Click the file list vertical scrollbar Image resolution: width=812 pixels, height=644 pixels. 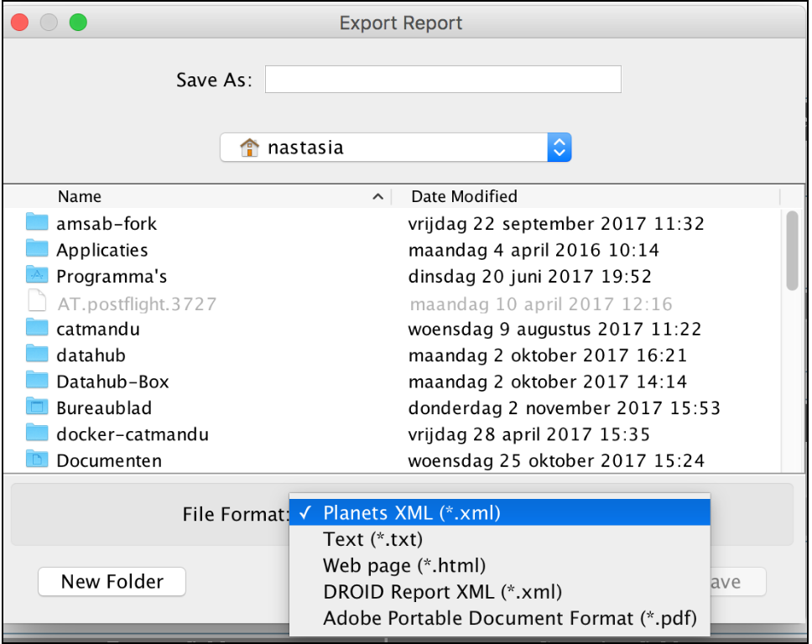(792, 252)
